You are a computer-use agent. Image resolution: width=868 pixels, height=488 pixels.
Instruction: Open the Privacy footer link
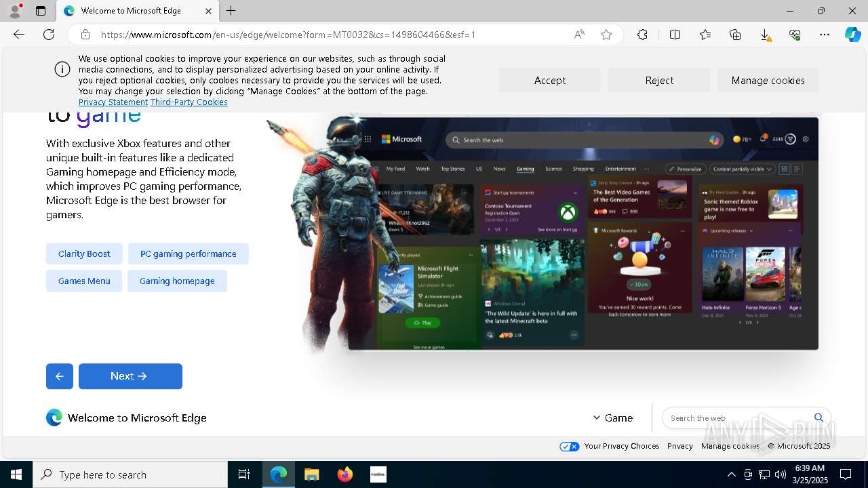coord(680,446)
